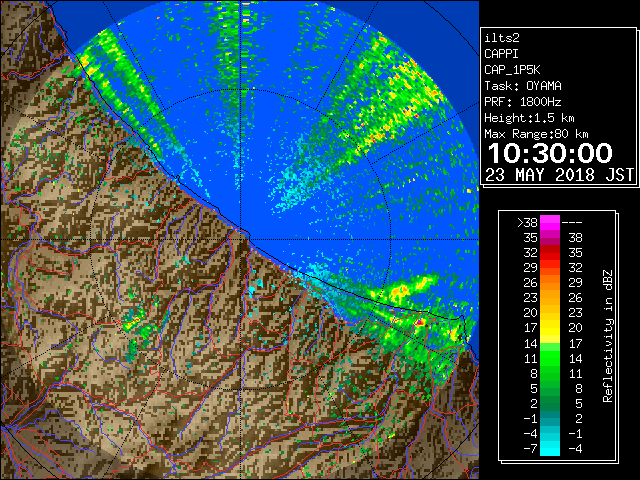Image resolution: width=640 pixels, height=480 pixels.
Task: Click the radar center where grid lines cross
Action: point(241,240)
